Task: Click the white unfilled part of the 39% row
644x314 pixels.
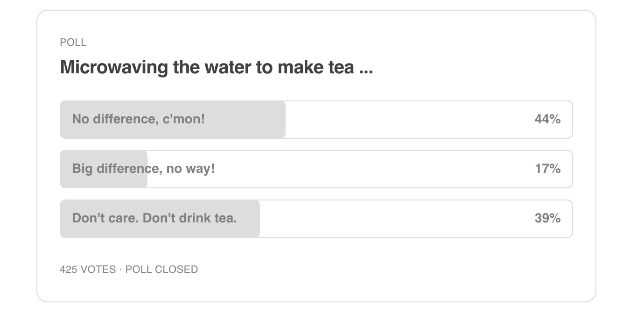Action: click(416, 219)
